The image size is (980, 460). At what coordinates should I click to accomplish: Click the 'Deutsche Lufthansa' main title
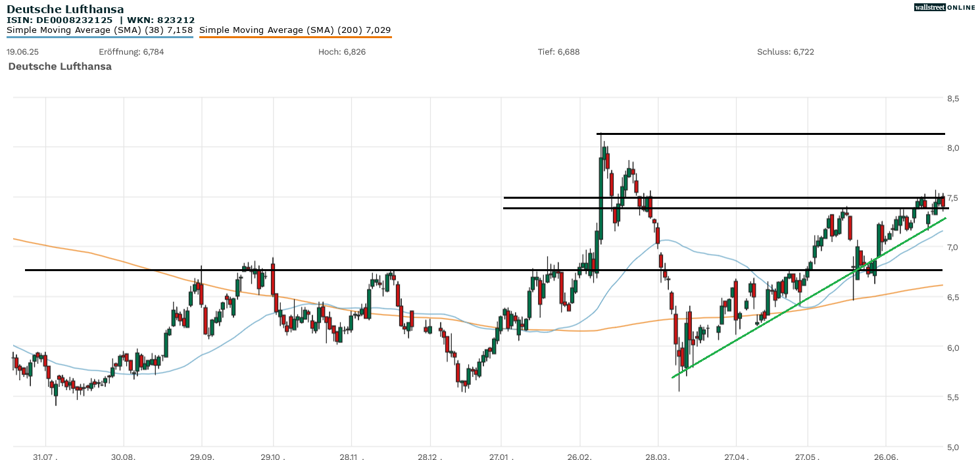click(x=65, y=9)
